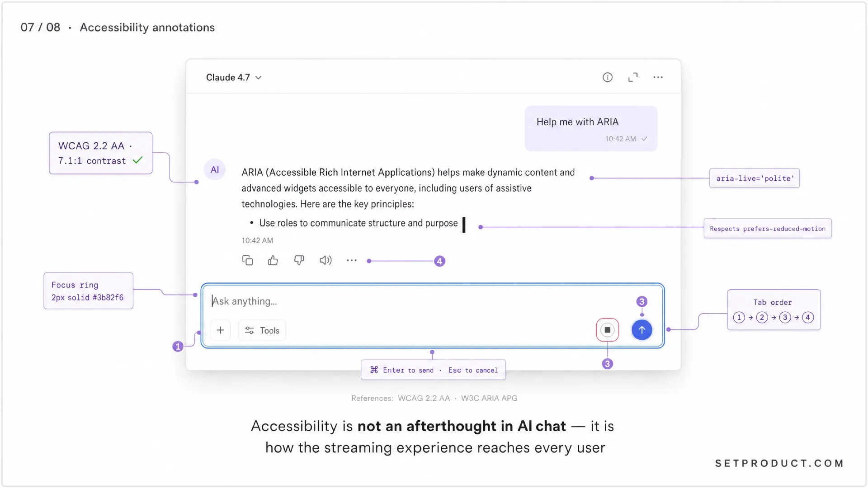Open more actions below the AI message
The width and height of the screenshot is (868, 488).
(x=352, y=260)
